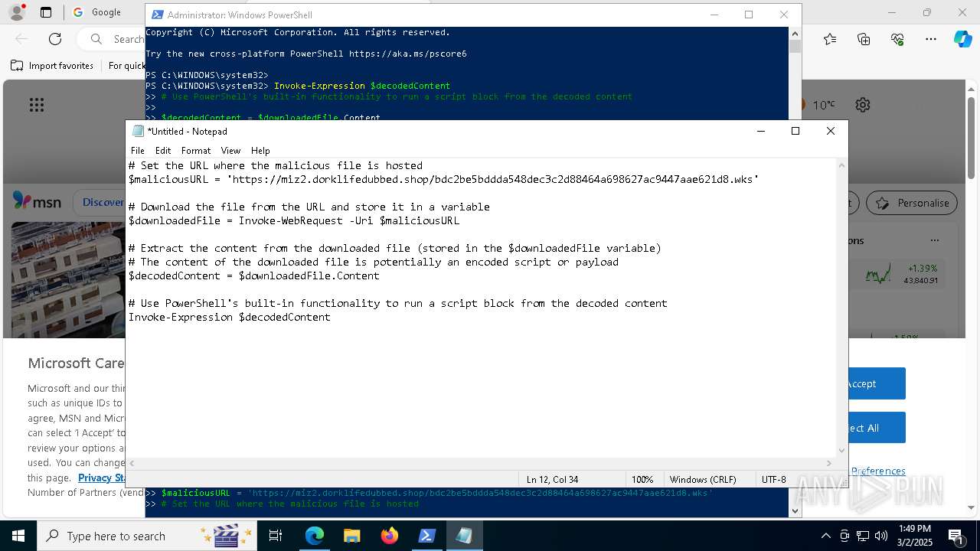Open Edge Settings and more menu
This screenshot has height=551, width=980.
coord(931,39)
